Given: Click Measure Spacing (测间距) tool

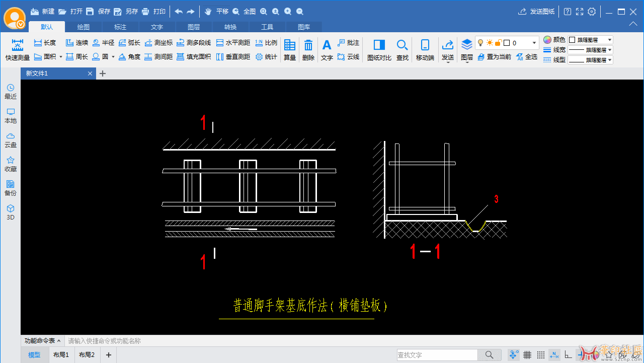Looking at the screenshot, I should click(158, 57).
